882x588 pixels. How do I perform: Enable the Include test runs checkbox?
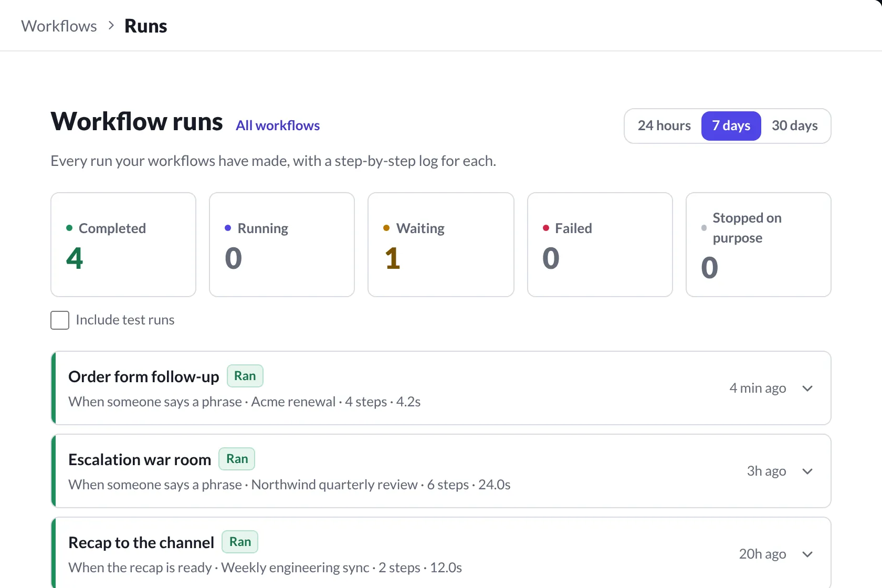[x=60, y=320]
